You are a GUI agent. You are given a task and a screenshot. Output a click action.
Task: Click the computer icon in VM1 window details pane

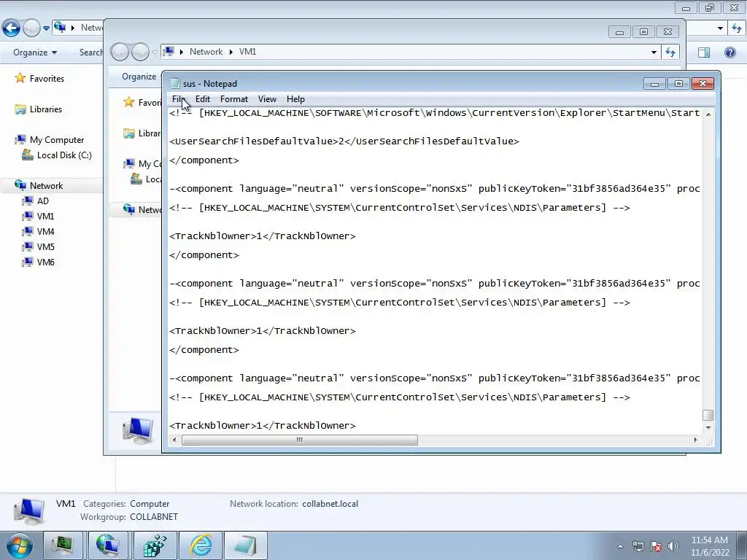tap(138, 430)
